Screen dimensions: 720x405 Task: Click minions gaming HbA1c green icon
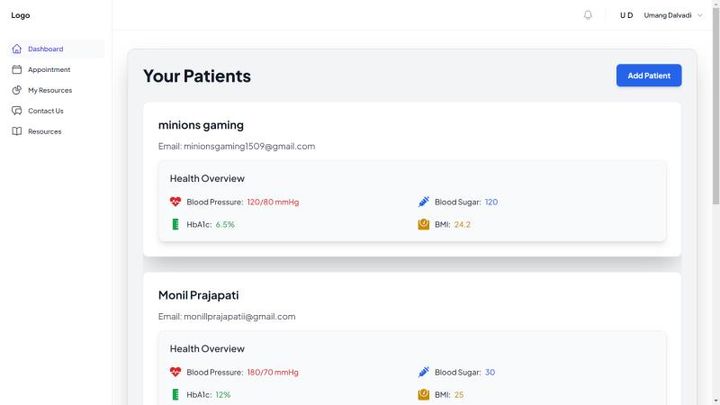click(175, 224)
